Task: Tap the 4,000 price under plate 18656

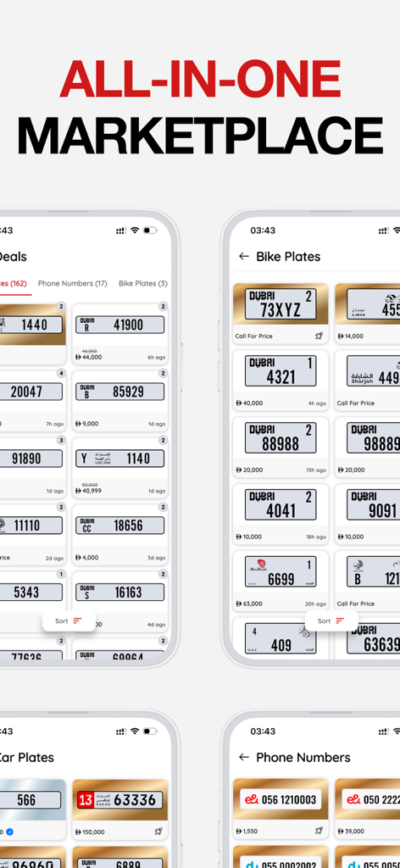Action: (x=86, y=558)
